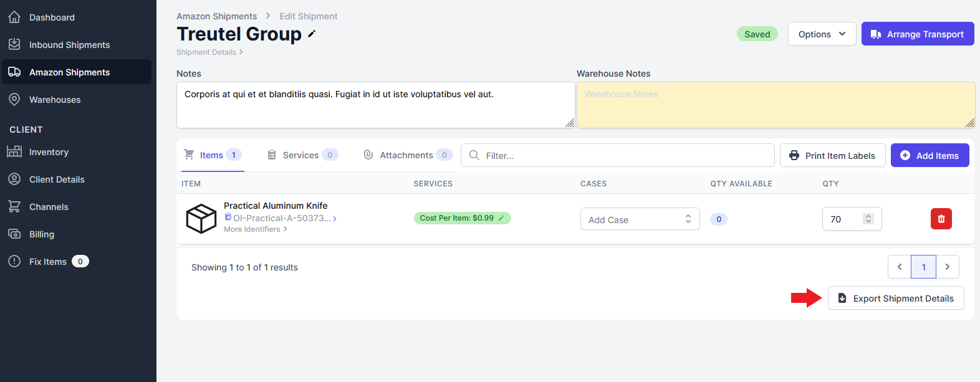Switch to the Services tab

click(302, 155)
